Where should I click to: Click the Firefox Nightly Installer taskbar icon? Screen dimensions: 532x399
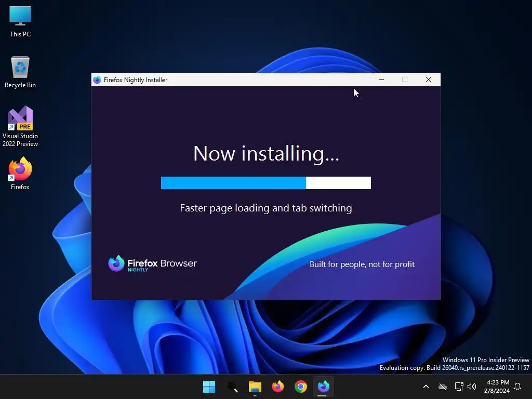[323, 387]
